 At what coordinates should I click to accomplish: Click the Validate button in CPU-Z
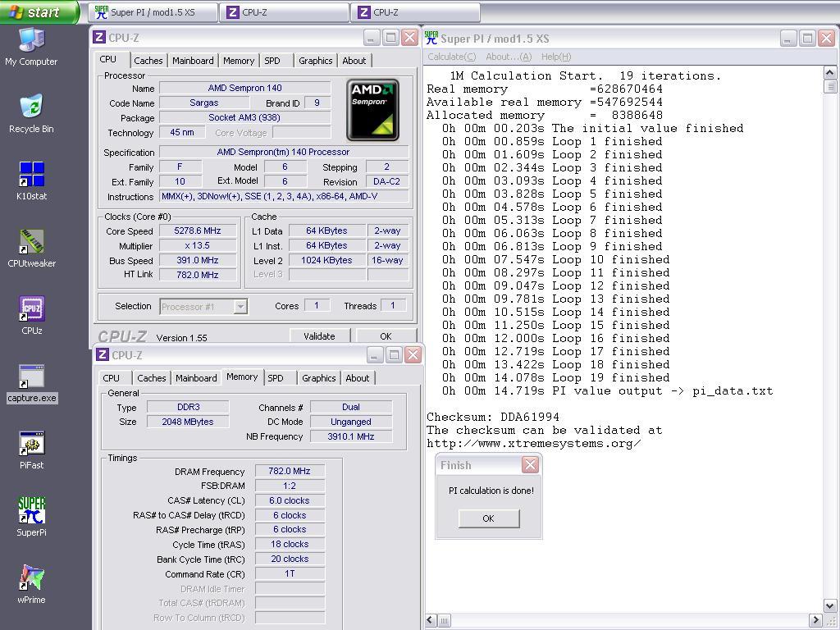point(319,336)
